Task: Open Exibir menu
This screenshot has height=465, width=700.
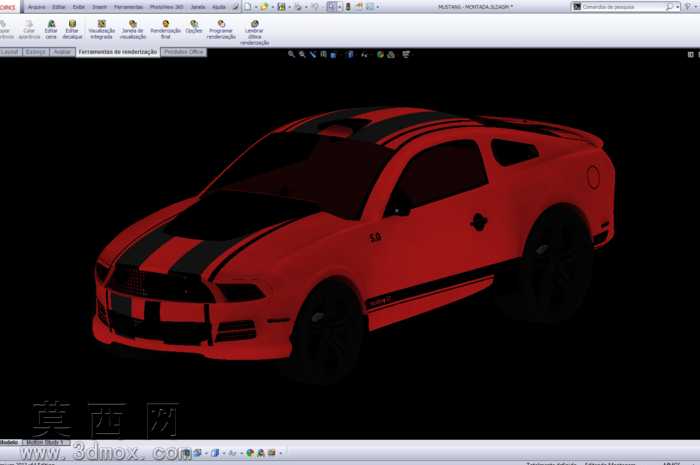Action: tap(79, 7)
